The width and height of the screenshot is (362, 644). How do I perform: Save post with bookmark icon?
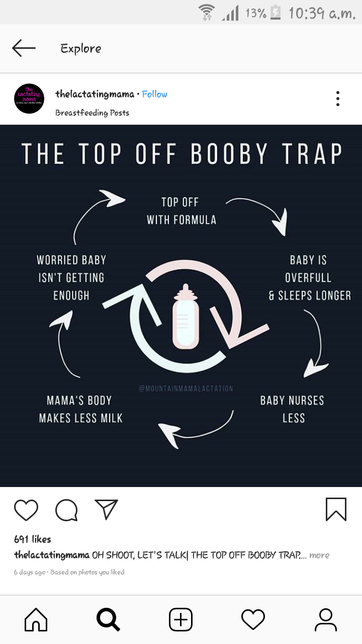coord(336,509)
